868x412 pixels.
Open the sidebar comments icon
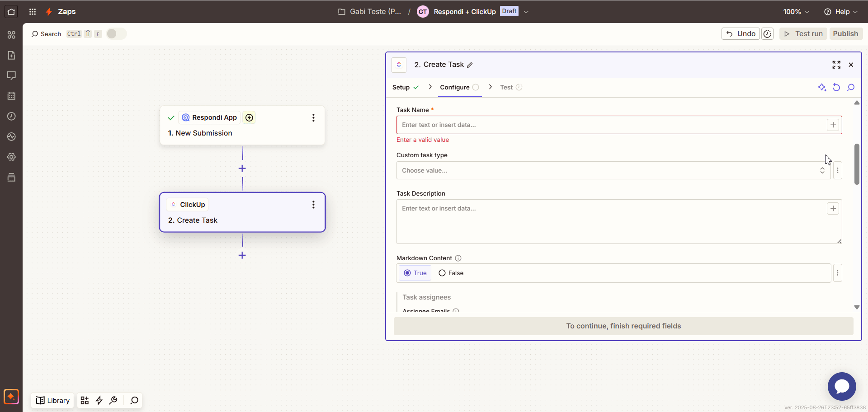point(11,75)
